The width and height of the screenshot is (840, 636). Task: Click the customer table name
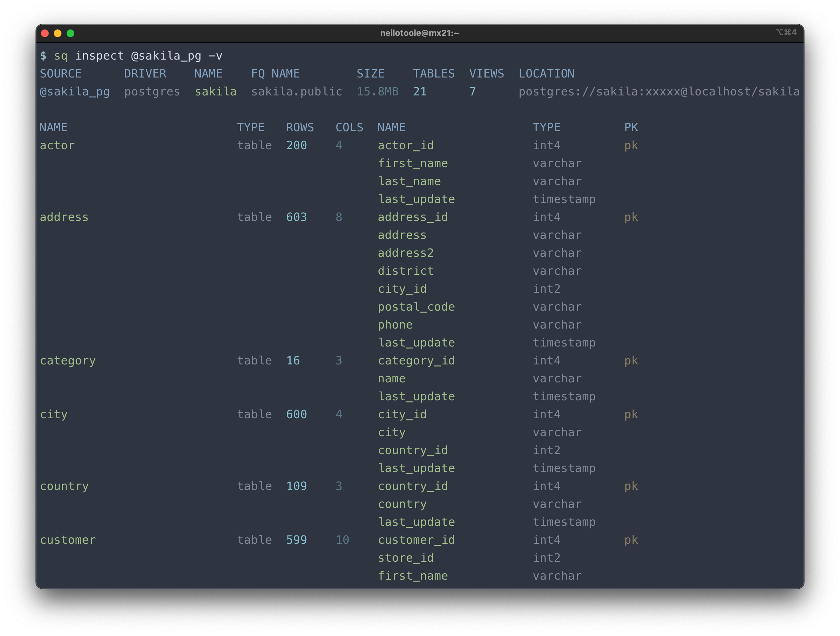tap(68, 540)
